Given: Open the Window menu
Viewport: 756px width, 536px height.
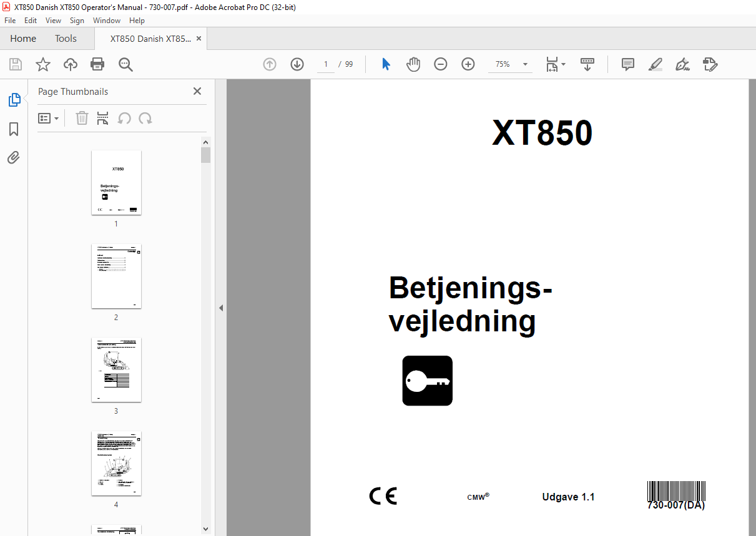Looking at the screenshot, I should tap(107, 21).
